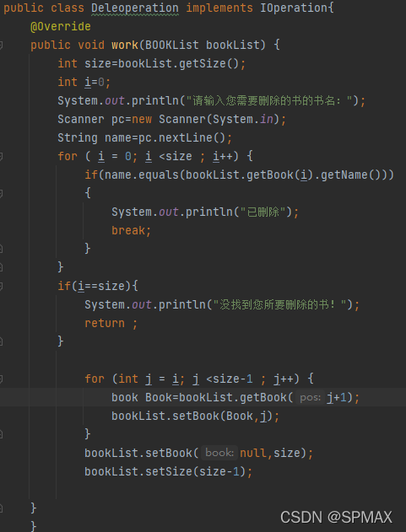Click the i==size condition

pyautogui.click(x=101, y=287)
